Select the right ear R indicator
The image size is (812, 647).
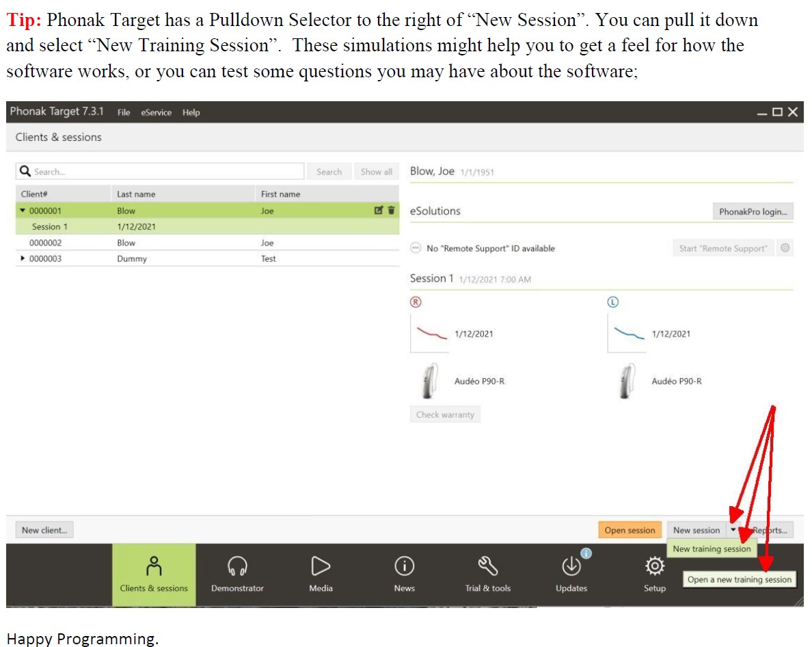(x=416, y=302)
